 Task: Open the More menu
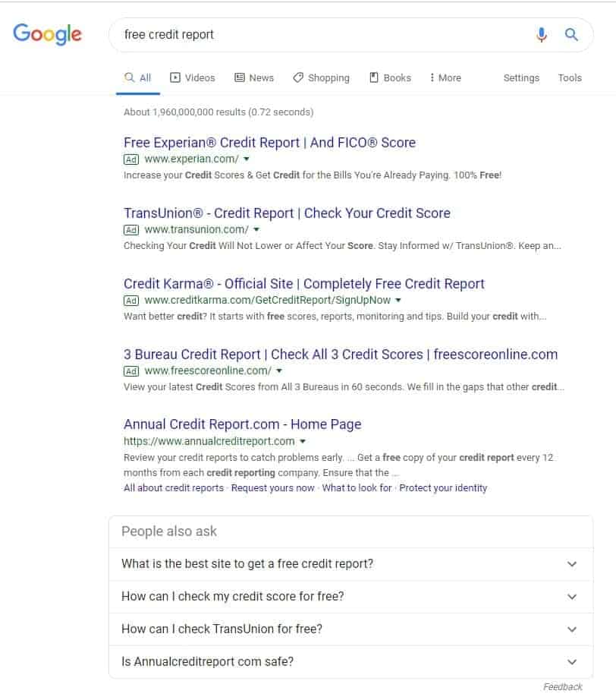pos(445,77)
